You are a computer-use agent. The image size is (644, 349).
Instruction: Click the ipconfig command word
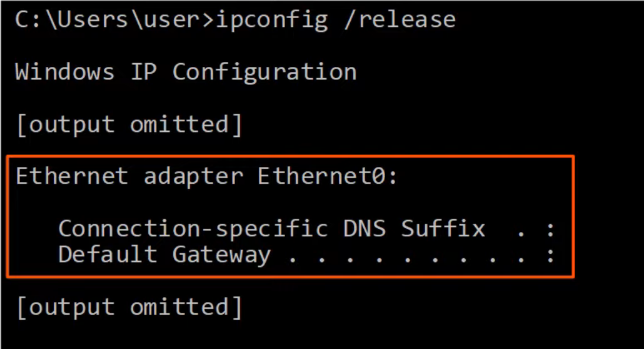pyautogui.click(x=272, y=19)
